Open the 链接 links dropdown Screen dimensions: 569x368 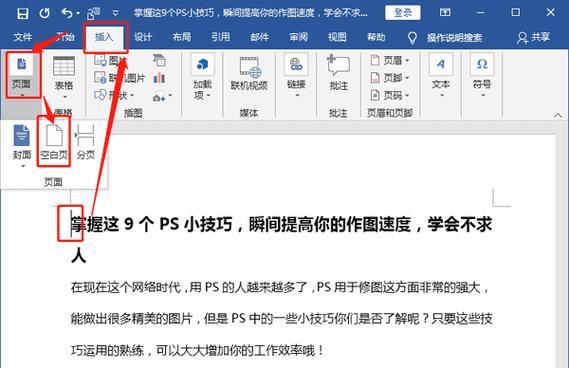[x=296, y=75]
